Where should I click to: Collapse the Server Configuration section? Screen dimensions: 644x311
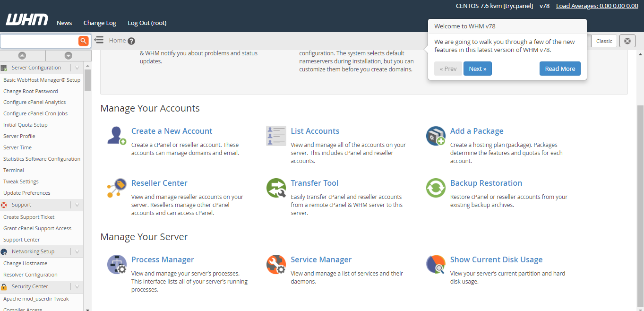click(x=77, y=67)
